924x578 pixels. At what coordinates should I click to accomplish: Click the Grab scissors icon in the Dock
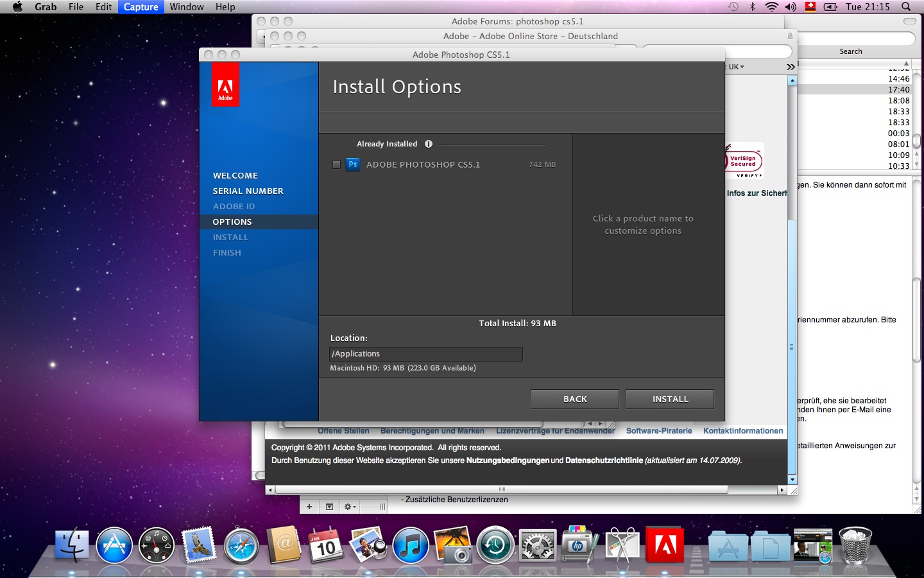coord(622,545)
